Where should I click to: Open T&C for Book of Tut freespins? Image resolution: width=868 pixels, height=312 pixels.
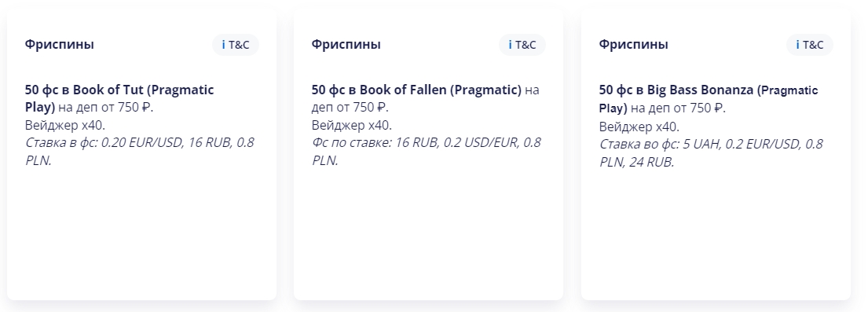click(236, 45)
